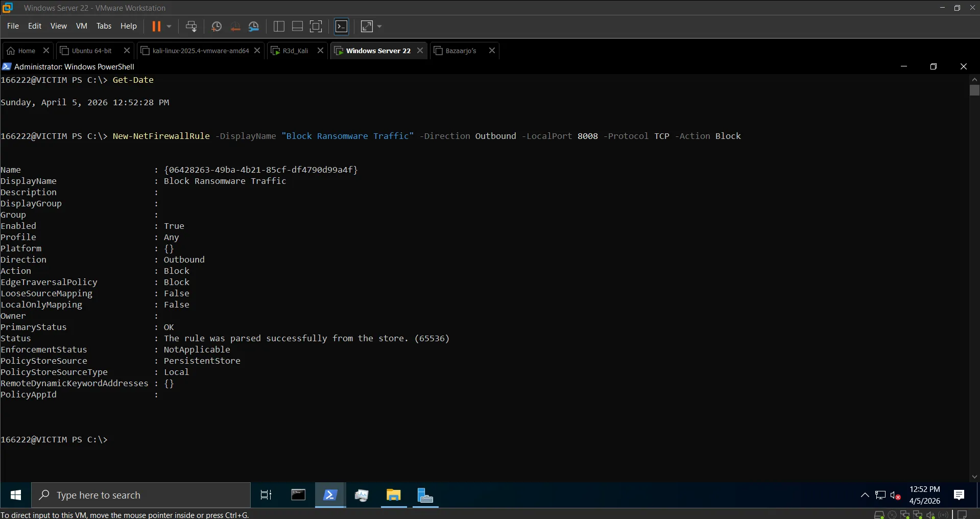Image resolution: width=980 pixels, height=519 pixels.
Task: Open the stretch guest options dropdown arrow
Action: coord(379,27)
